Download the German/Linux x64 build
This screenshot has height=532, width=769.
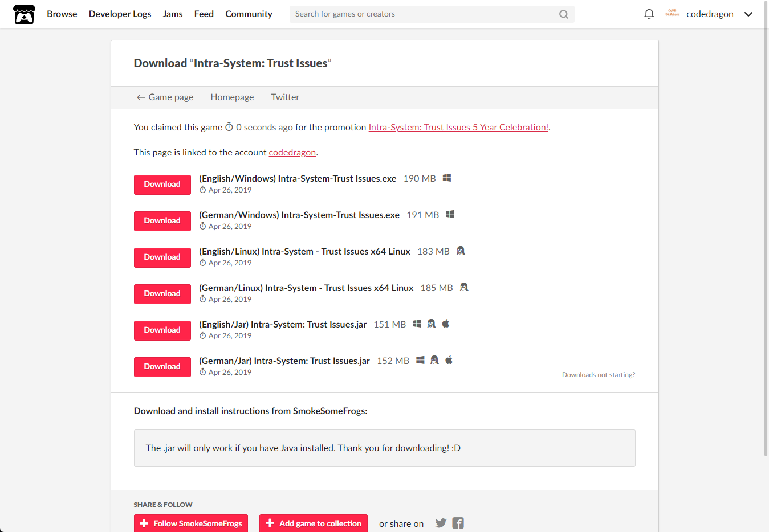pos(162,294)
